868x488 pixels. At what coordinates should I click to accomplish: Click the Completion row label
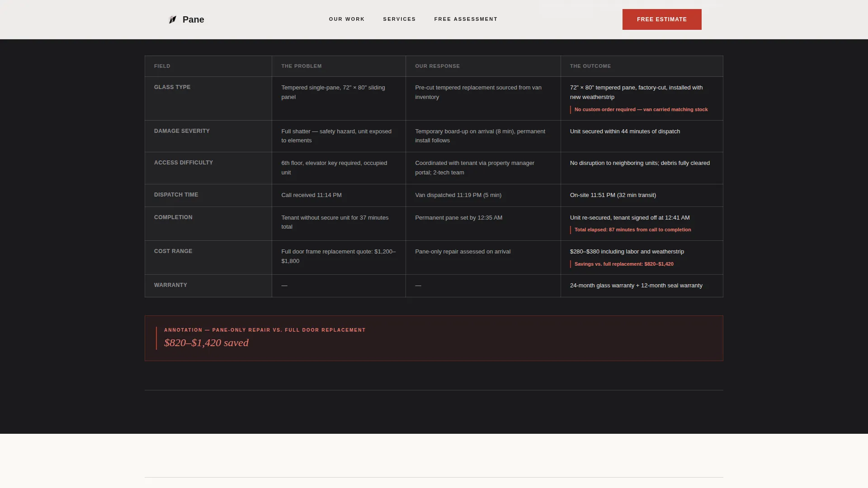coord(173,217)
